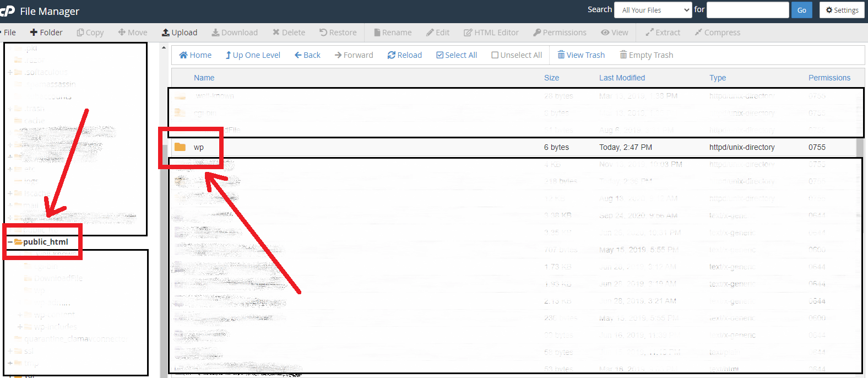Screen dimensions: 868x378
Task: Create a new File
Action: [8, 33]
